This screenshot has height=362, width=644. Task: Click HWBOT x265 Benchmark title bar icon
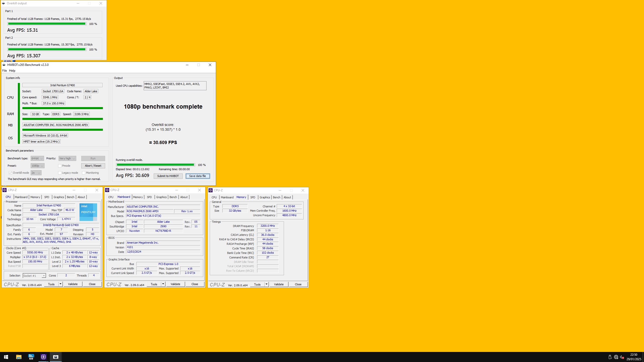[4, 65]
